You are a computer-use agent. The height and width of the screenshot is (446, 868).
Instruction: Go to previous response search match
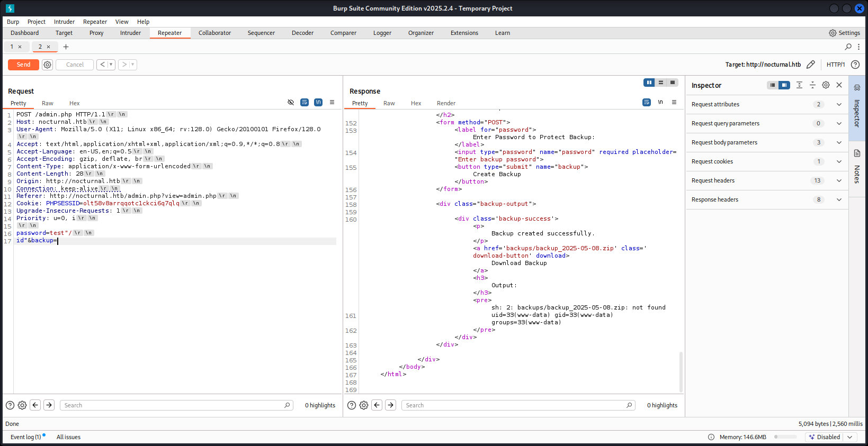coord(377,405)
